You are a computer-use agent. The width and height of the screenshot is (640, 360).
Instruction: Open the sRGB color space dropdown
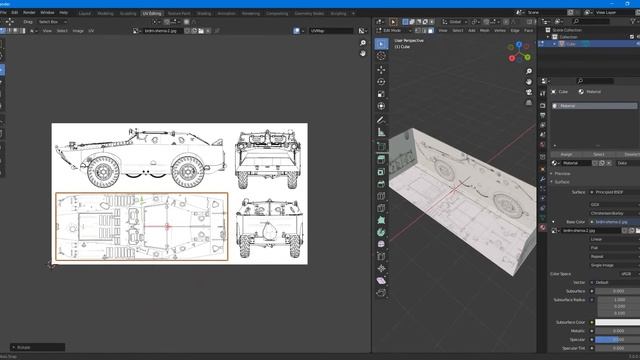click(629, 274)
